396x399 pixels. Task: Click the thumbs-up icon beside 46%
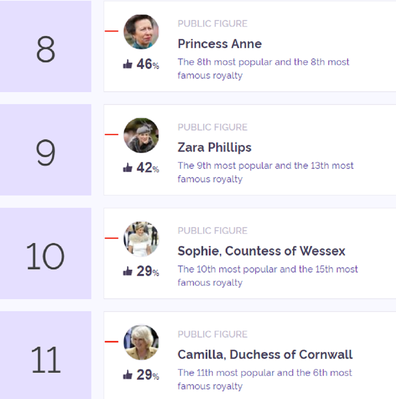[128, 64]
